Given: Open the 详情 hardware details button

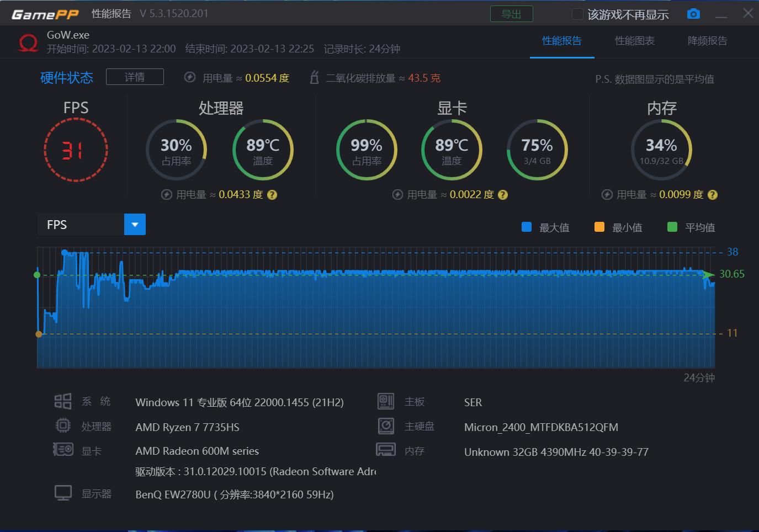Looking at the screenshot, I should click(x=135, y=77).
